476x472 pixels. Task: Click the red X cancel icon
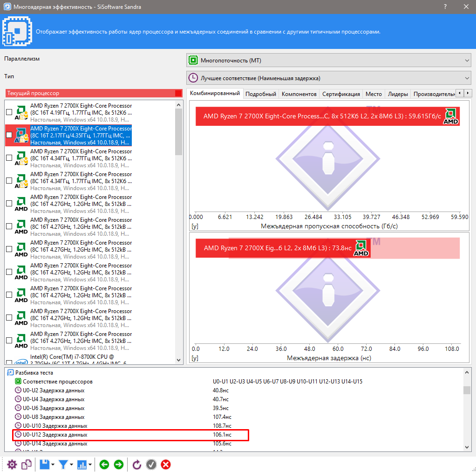click(166, 465)
